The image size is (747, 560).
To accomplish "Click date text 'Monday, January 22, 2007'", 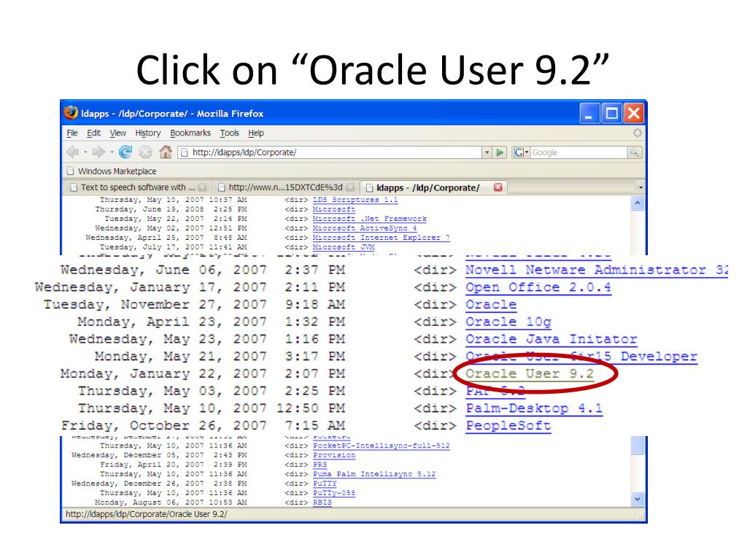I will pyautogui.click(x=163, y=374).
